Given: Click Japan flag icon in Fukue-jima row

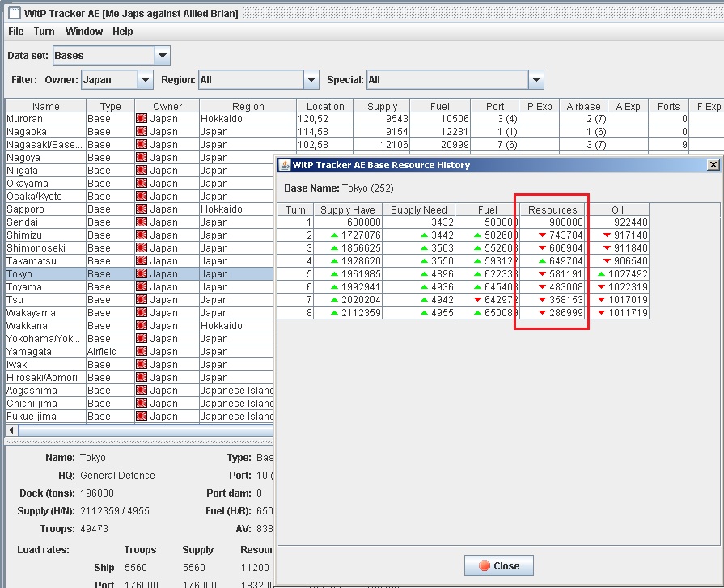Looking at the screenshot, I should click(x=142, y=416).
